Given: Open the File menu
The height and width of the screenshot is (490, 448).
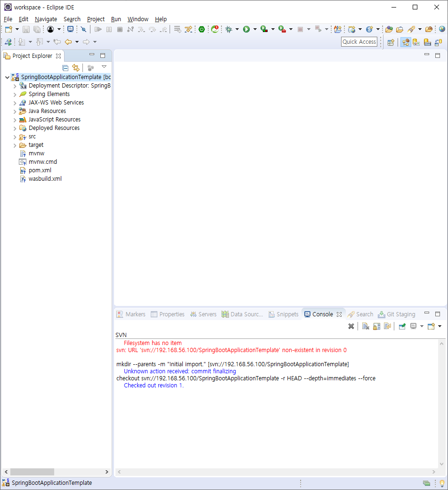Looking at the screenshot, I should click(8, 19).
